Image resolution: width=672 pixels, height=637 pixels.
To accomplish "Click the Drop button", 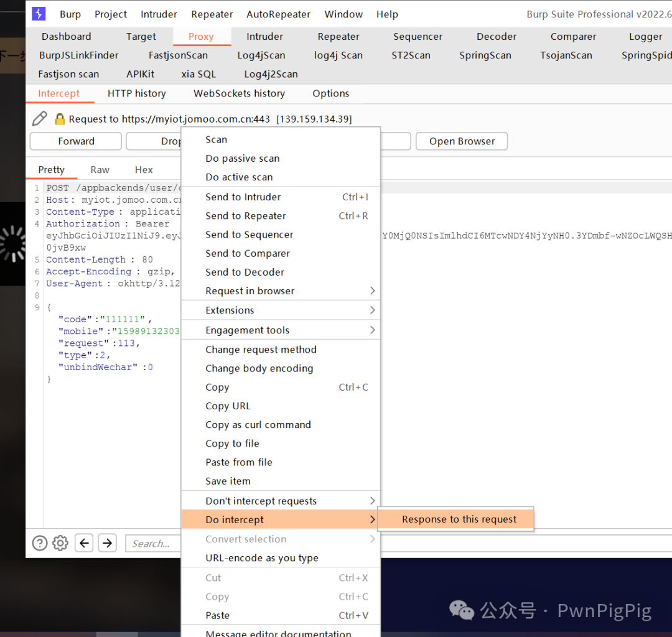I will pos(154,141).
